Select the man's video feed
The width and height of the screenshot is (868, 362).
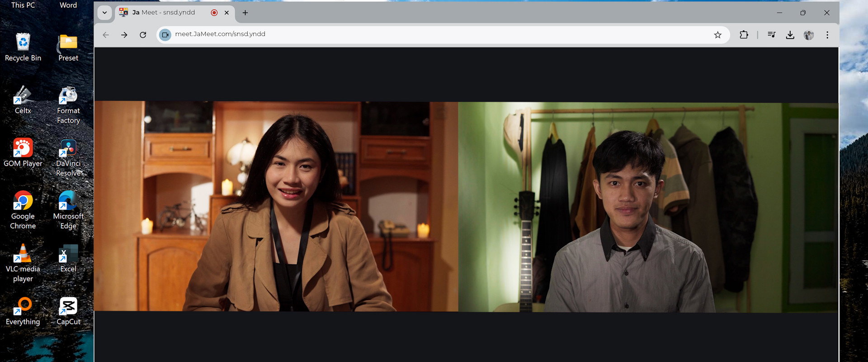(648, 207)
